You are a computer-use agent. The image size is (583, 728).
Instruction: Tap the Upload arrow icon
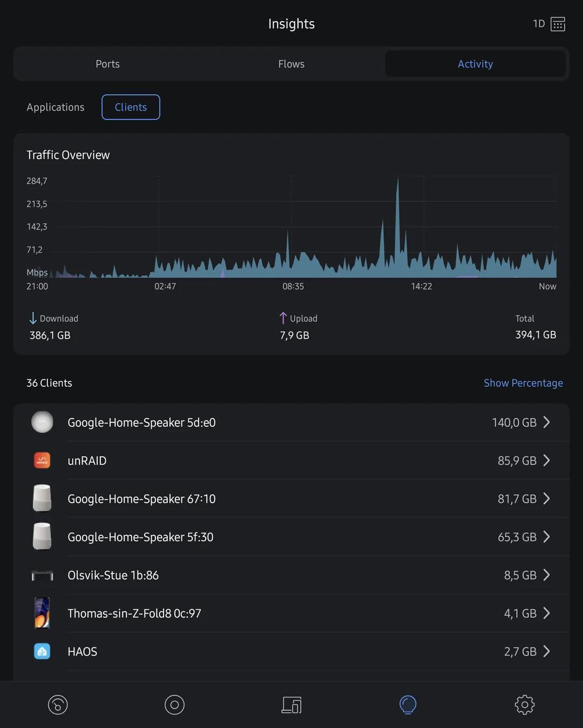click(283, 319)
